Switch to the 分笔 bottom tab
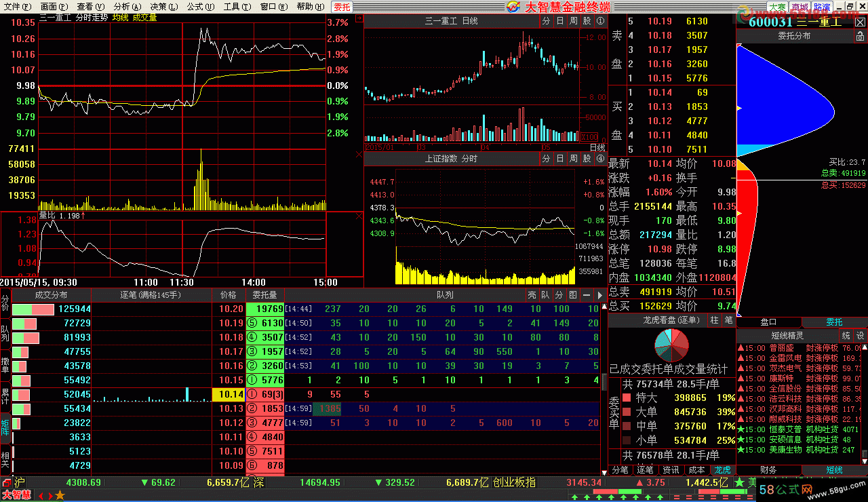 tap(620, 469)
